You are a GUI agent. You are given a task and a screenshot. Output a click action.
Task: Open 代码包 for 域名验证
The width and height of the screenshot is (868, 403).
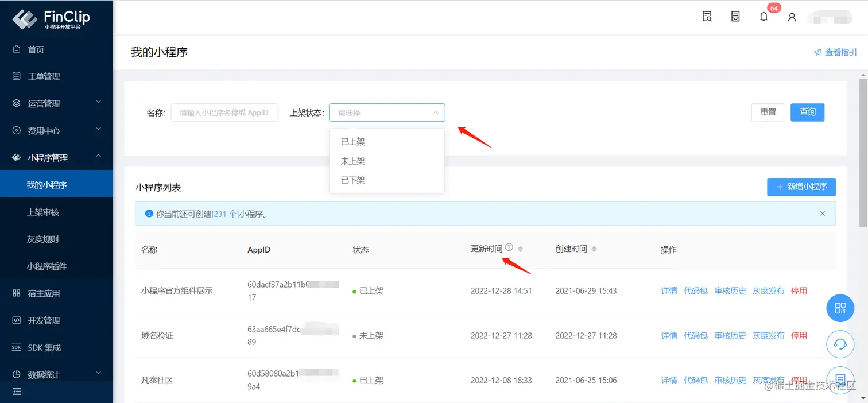point(696,335)
